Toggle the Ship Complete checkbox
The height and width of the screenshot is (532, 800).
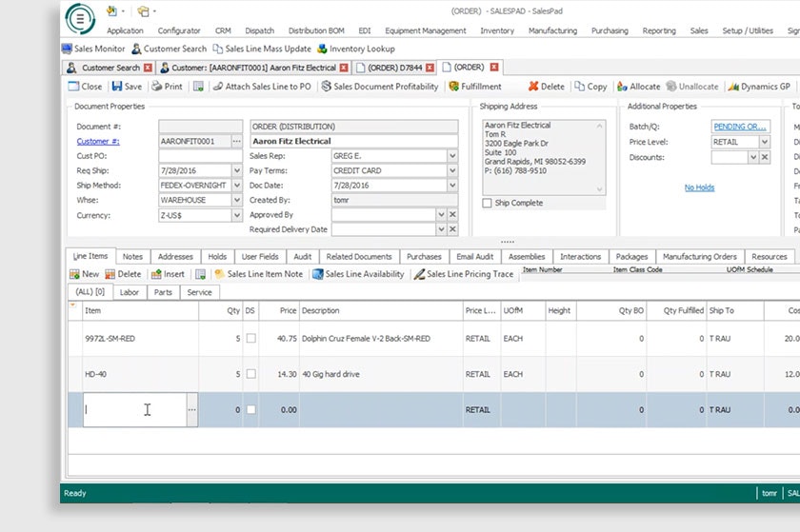(x=488, y=203)
